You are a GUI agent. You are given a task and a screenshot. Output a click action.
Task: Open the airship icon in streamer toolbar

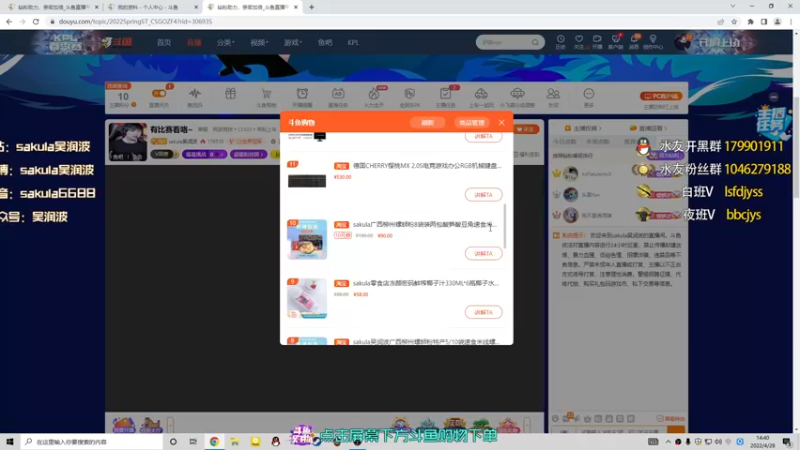(x=517, y=94)
